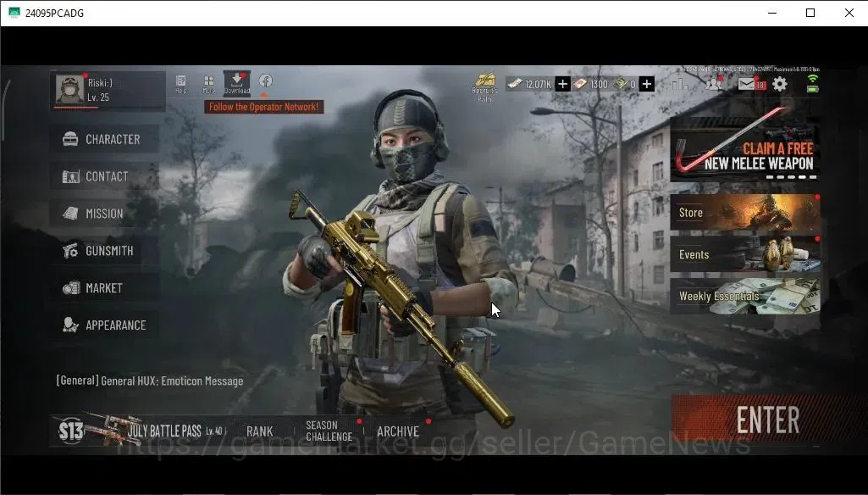Click the Follow the Operator Network tooltip
Image resolution: width=868 pixels, height=495 pixels.
pos(264,107)
